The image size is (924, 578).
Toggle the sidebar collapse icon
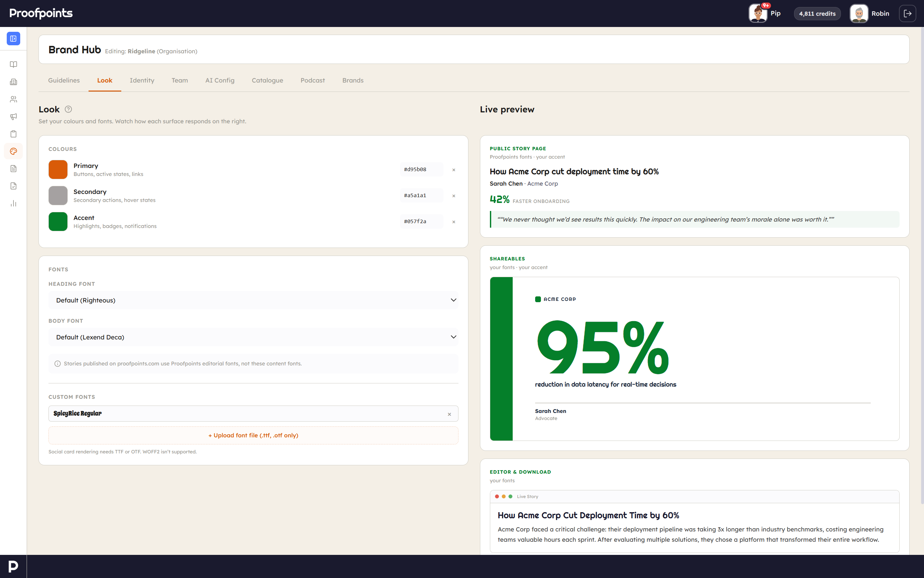pyautogui.click(x=13, y=39)
